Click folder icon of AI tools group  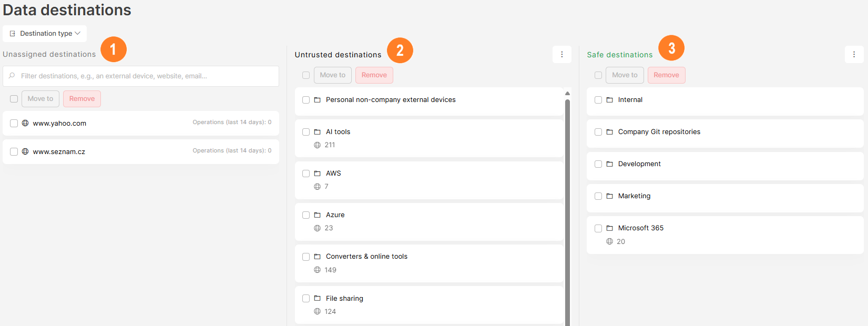pyautogui.click(x=317, y=132)
